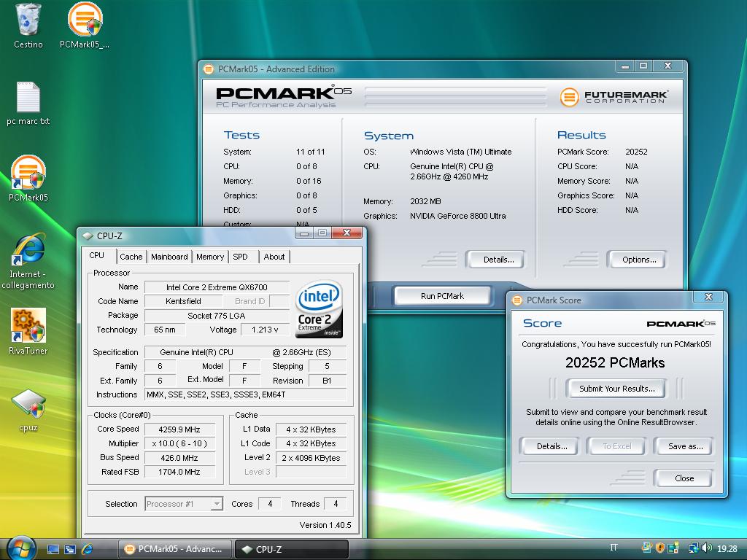This screenshot has height=560, width=747.
Task: Click the Code Name Kentsfield field
Action: pyautogui.click(x=183, y=301)
